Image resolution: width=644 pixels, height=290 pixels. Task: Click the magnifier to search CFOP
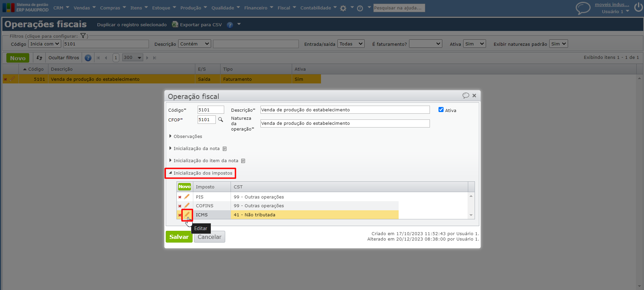[220, 119]
